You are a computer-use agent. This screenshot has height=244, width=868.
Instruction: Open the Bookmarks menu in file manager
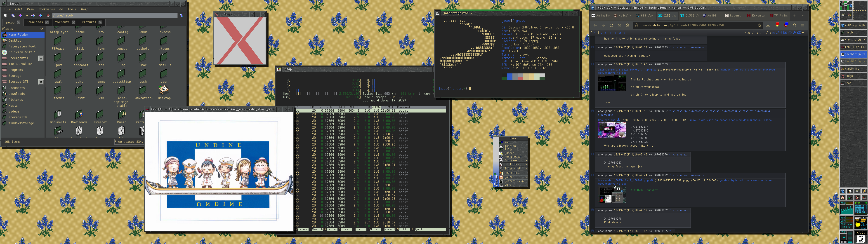pyautogui.click(x=47, y=9)
